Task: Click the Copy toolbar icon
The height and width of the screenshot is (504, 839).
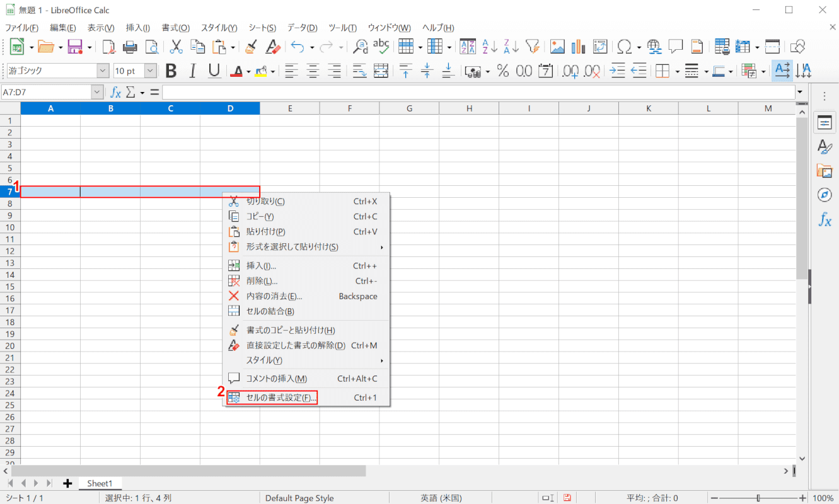Action: click(198, 46)
